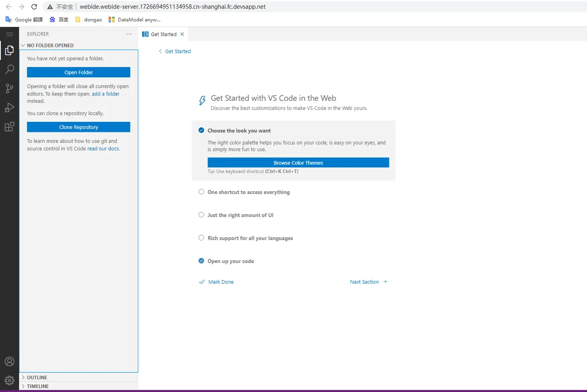Click the Clone Repository button
Screen dimensions: 587x392
[x=78, y=127]
